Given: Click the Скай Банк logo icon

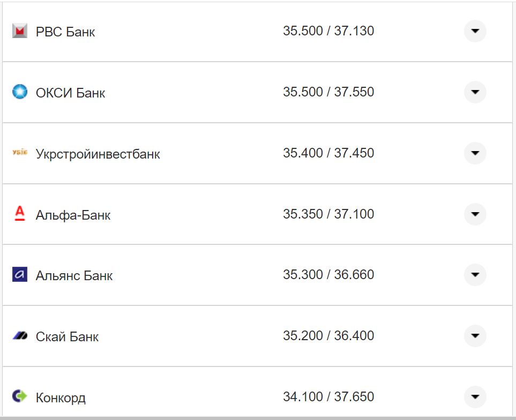Looking at the screenshot, I should (19, 336).
